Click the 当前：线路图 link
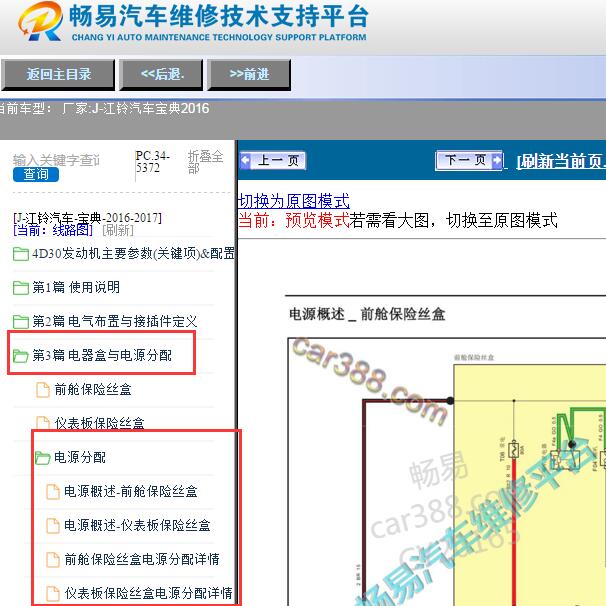The width and height of the screenshot is (606, 606). pos(53,230)
